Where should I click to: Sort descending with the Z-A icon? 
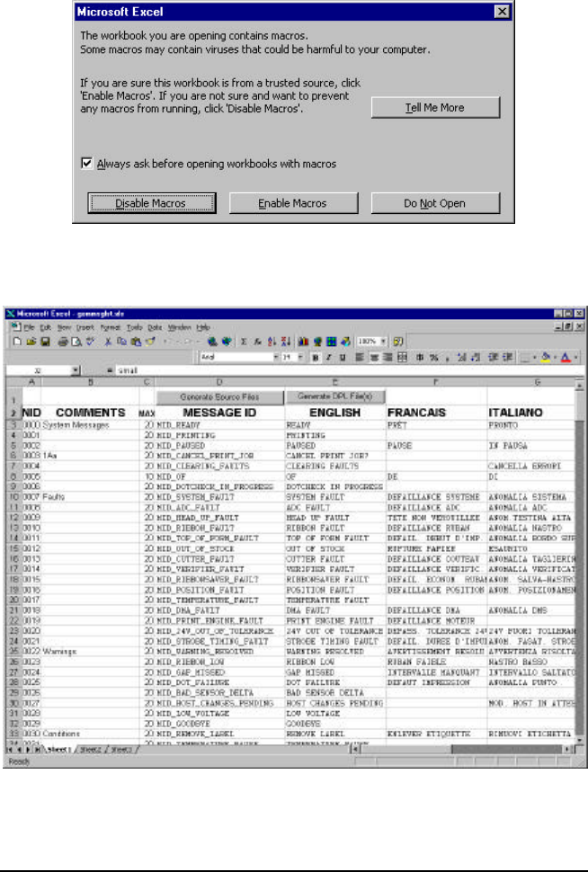[x=285, y=342]
